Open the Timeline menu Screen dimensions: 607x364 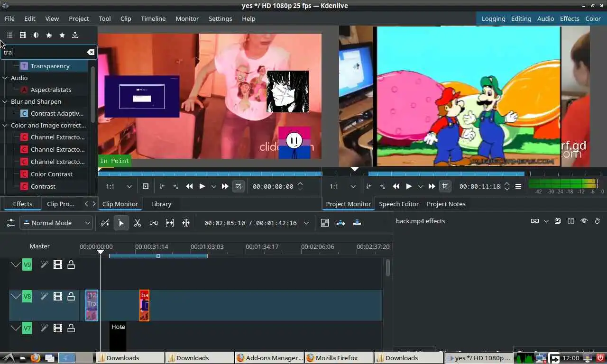153,18
